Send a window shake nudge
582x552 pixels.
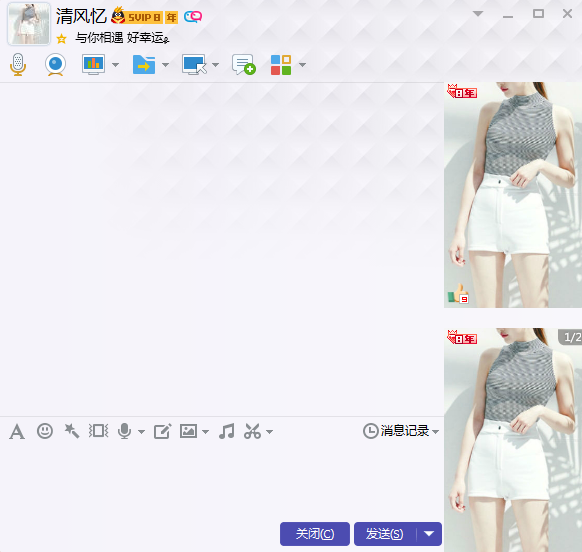(x=98, y=431)
